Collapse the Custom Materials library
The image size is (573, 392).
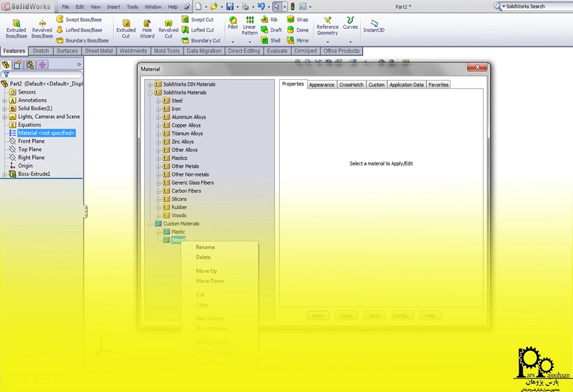coord(150,224)
